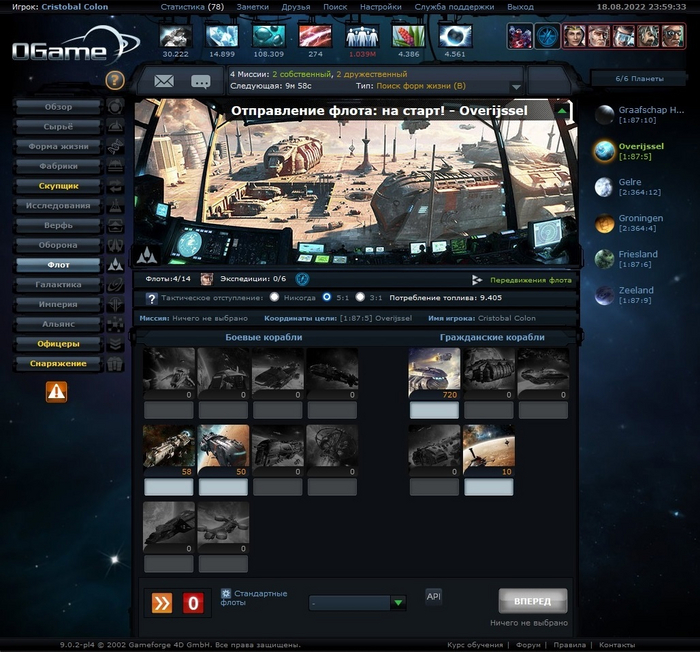Open the chat bubble icon

pos(200,82)
